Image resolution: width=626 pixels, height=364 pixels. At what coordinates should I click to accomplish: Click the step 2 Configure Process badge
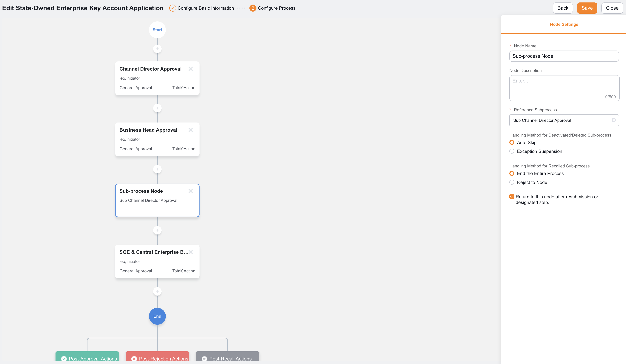tap(253, 8)
